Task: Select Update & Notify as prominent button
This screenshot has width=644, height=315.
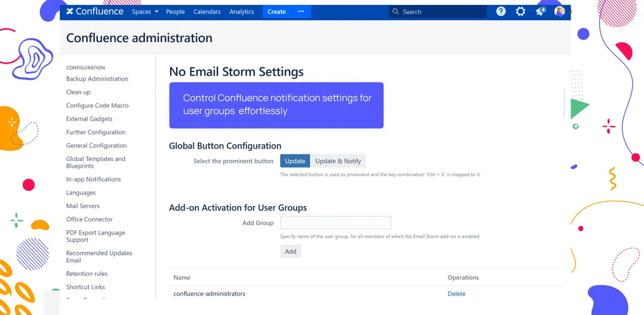Action: 338,161
